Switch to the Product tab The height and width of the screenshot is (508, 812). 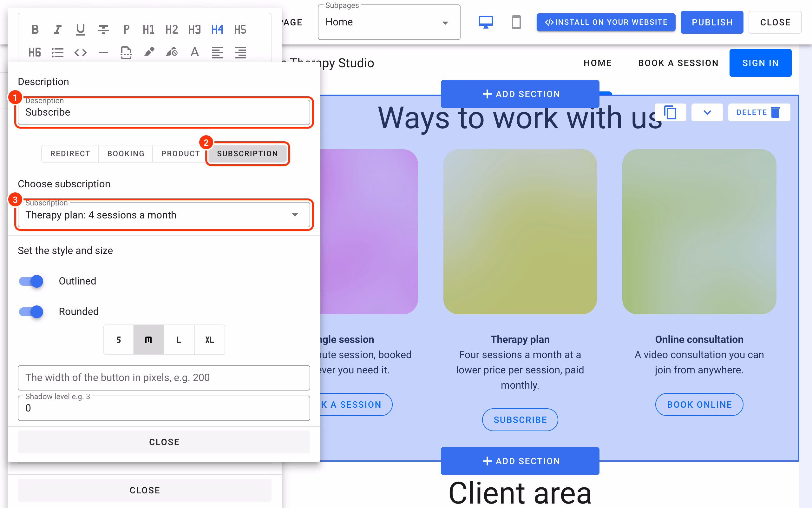click(180, 154)
